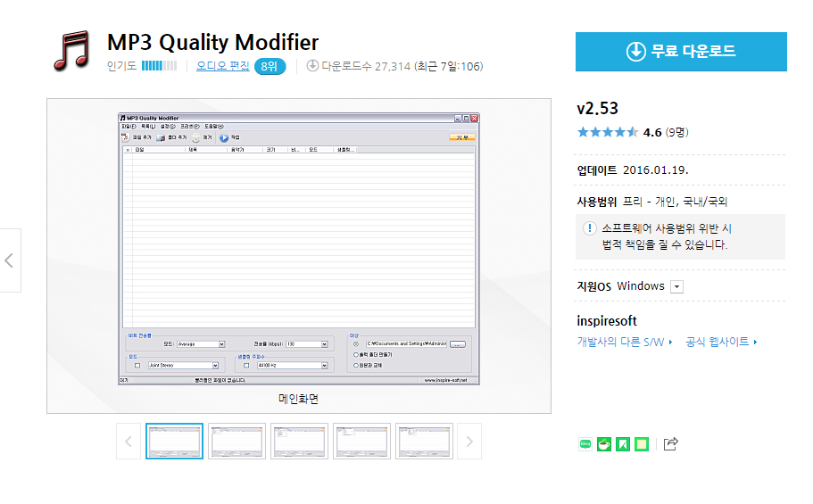This screenshot has height=504, width=813.
Task: Open 설정(S) menu in preview app
Action: (168, 127)
